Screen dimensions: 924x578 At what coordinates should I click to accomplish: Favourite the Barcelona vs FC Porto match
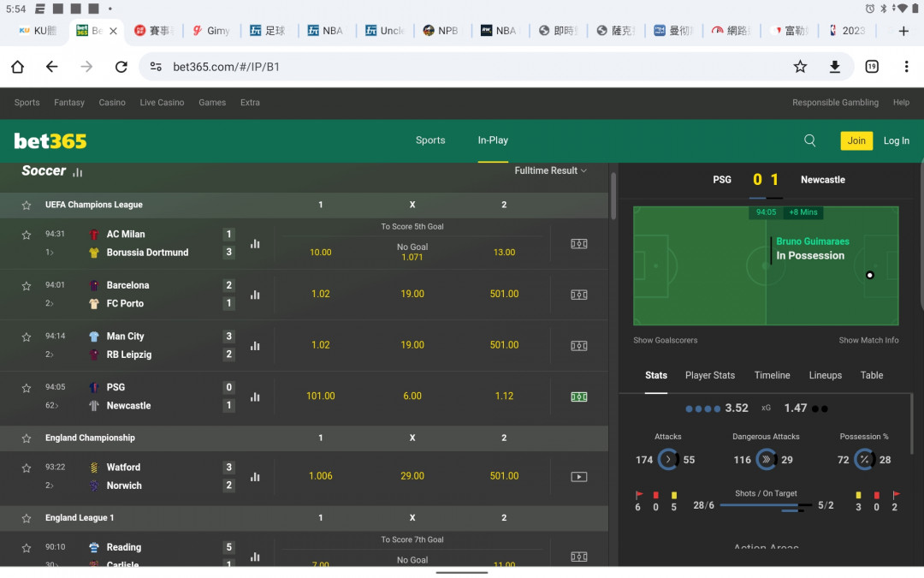point(27,286)
